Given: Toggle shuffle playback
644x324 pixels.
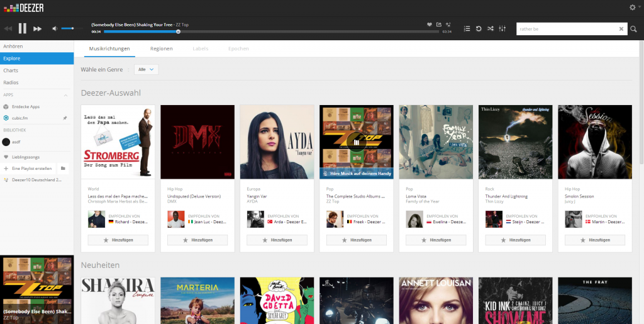Looking at the screenshot, I should [x=491, y=29].
